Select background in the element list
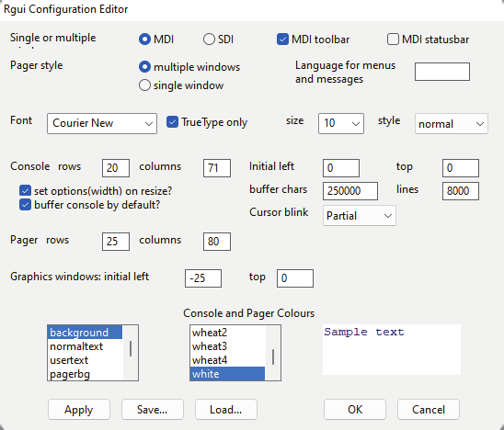The image size is (504, 430). (85, 333)
